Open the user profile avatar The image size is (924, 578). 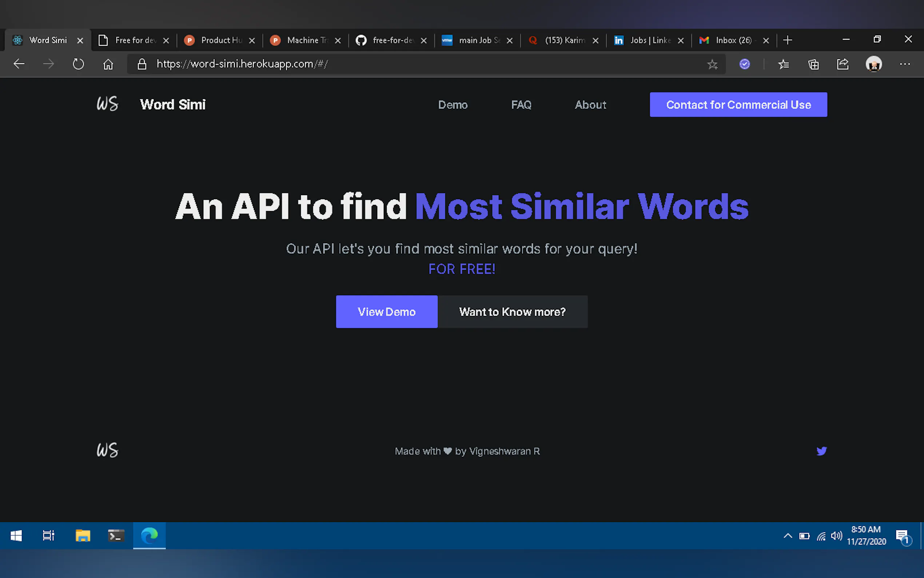873,64
